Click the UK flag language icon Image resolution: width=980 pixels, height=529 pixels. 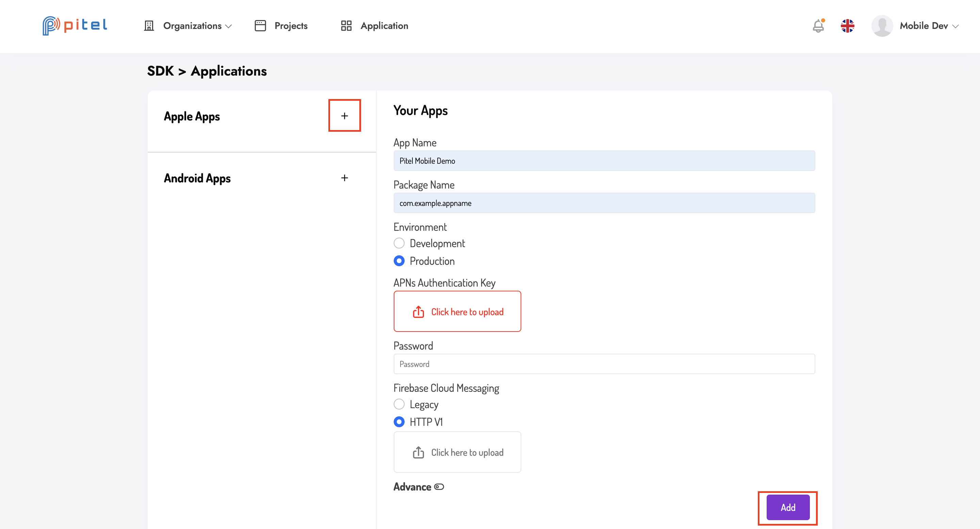tap(848, 26)
